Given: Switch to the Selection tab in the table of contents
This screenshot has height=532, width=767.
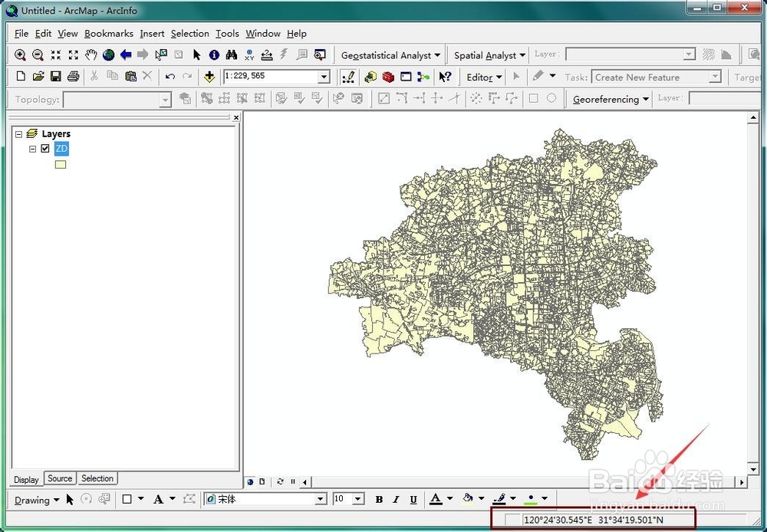Looking at the screenshot, I should click(97, 478).
